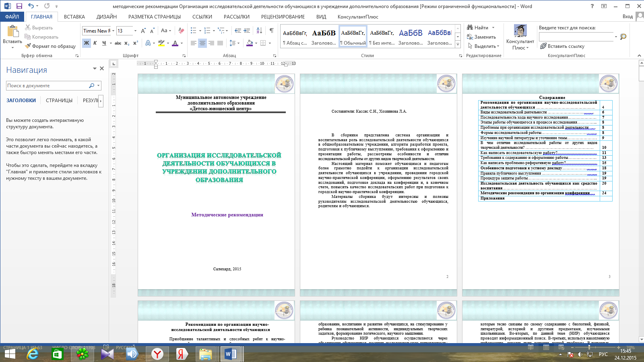Select Print Layout view in status bar
Screen dimensions: 644x362
pos(546,348)
